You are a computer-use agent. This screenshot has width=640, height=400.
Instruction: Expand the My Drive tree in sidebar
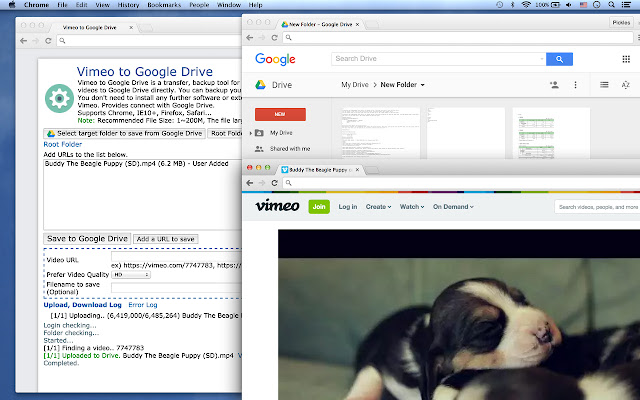tap(251, 133)
